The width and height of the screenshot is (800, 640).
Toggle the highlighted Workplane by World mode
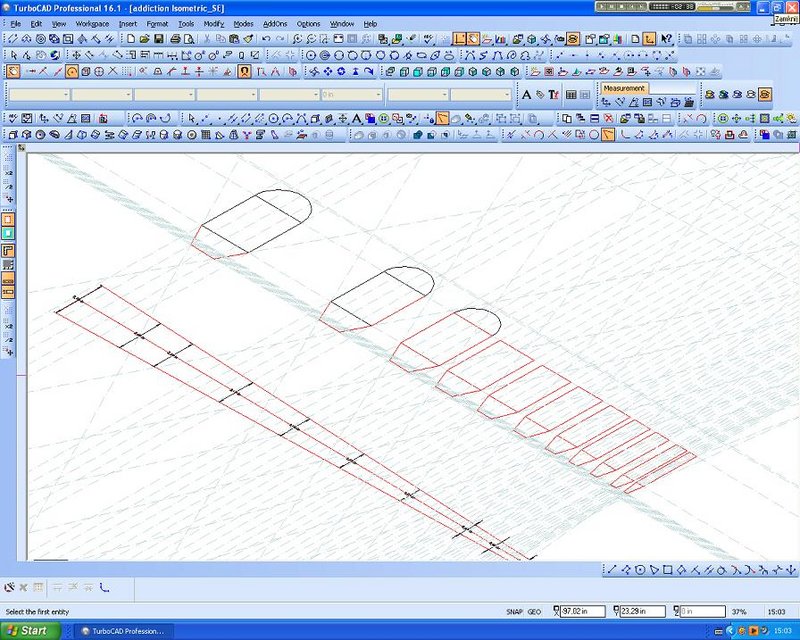click(649, 39)
